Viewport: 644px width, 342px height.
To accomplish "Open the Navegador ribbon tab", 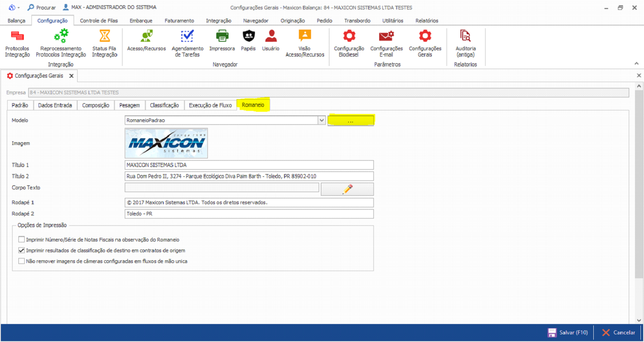I will [x=256, y=21].
